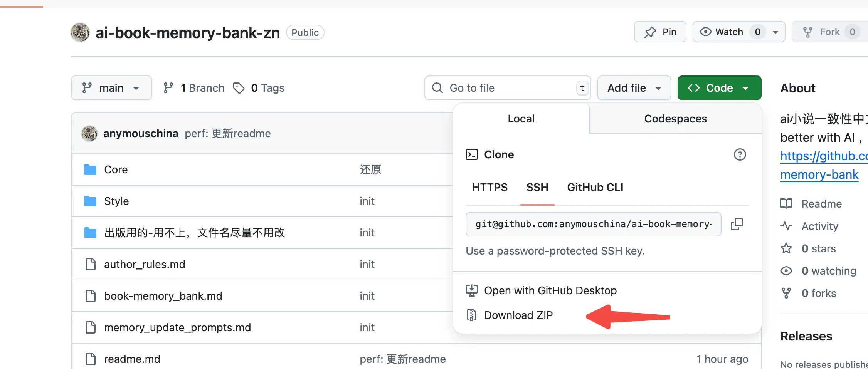Open the main branch selector dropdown
The image size is (868, 369).
(x=111, y=88)
